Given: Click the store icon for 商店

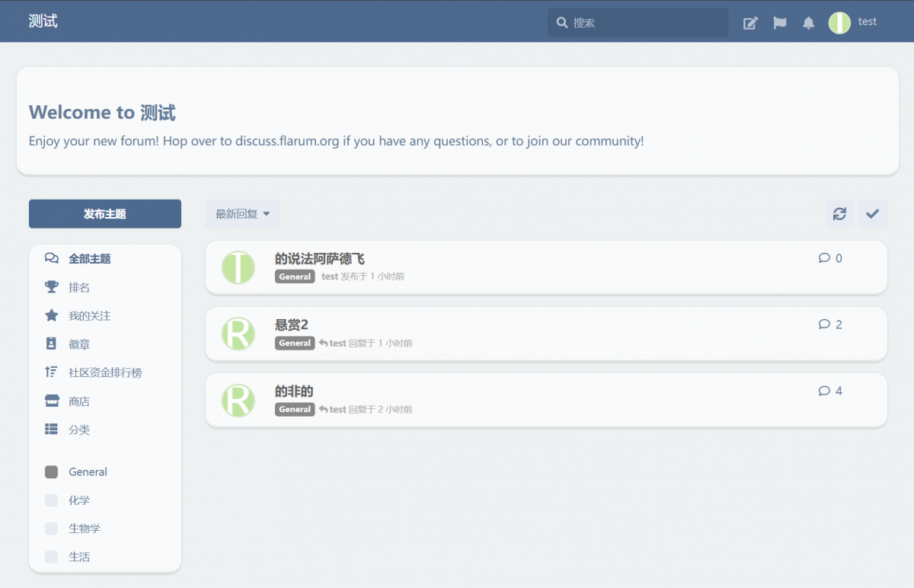Looking at the screenshot, I should click(52, 401).
